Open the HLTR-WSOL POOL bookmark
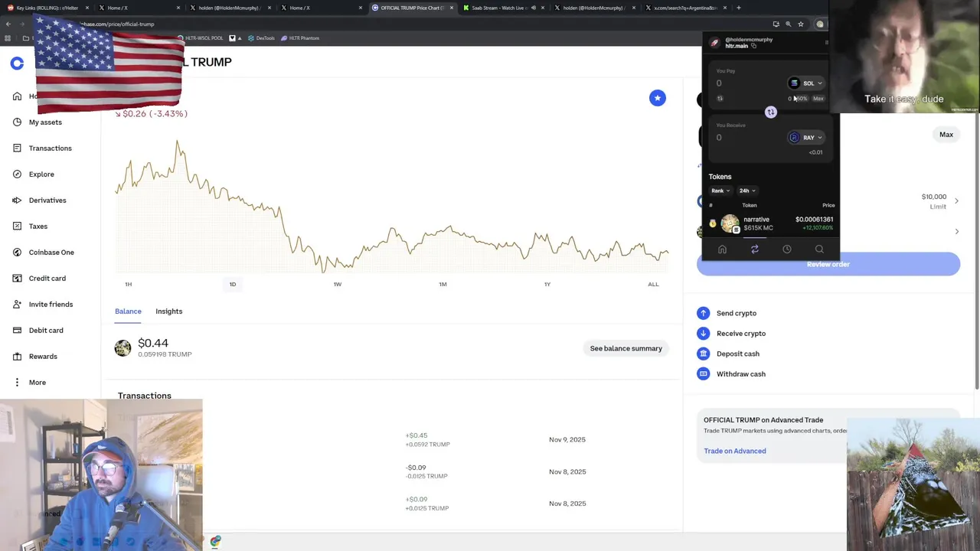The image size is (980, 551). [x=201, y=38]
